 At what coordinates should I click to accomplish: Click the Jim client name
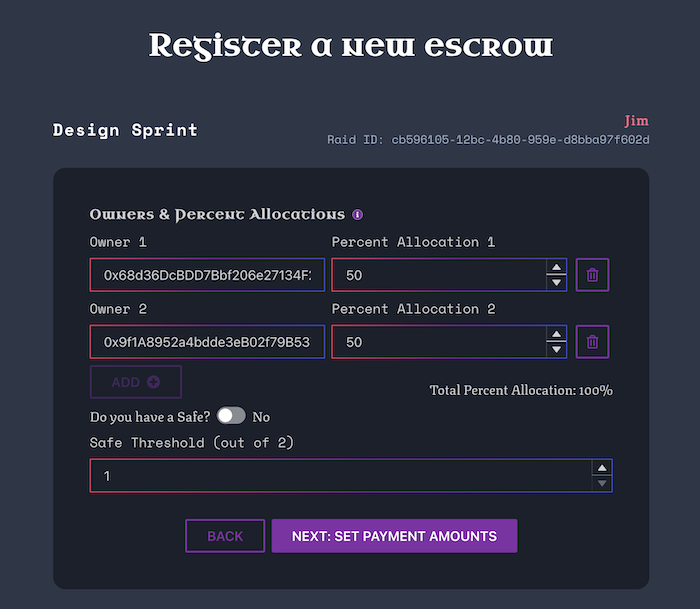click(x=636, y=121)
